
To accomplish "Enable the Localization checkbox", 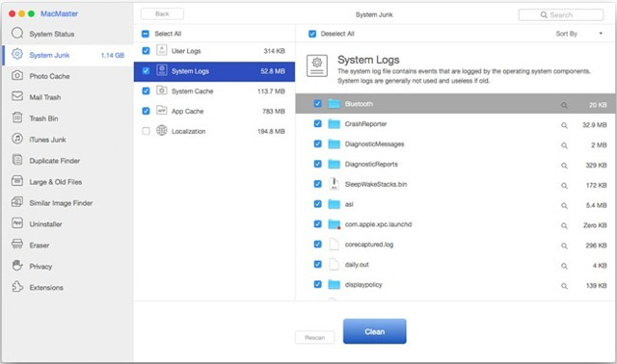I will coord(146,131).
